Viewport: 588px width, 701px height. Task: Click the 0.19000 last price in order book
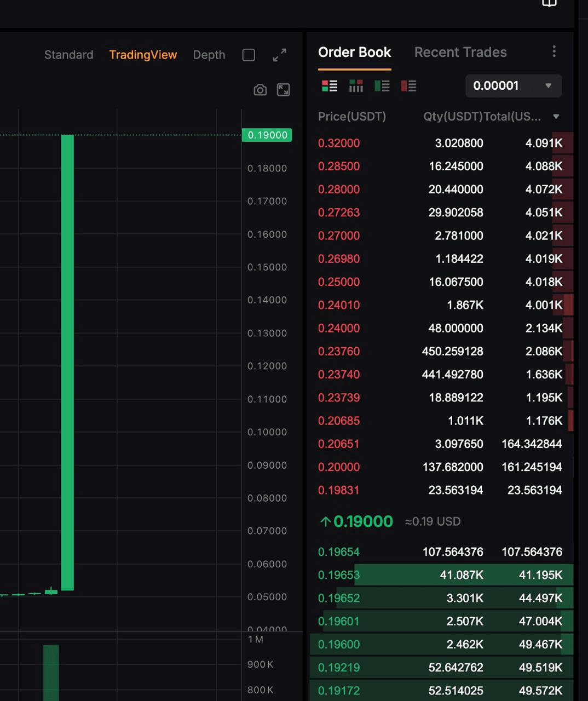click(x=363, y=521)
